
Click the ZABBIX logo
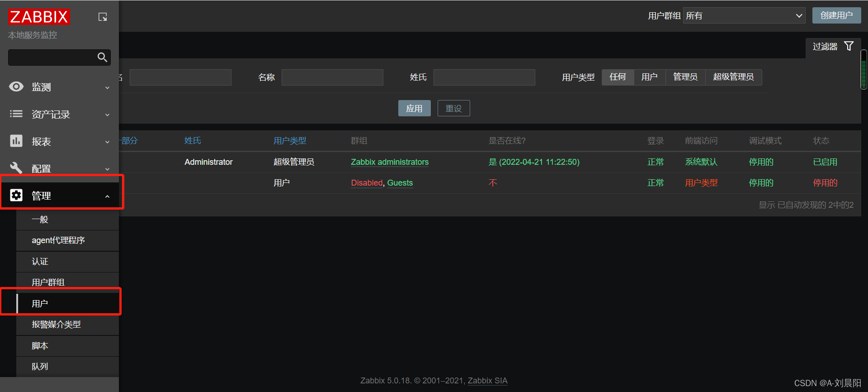point(39,17)
